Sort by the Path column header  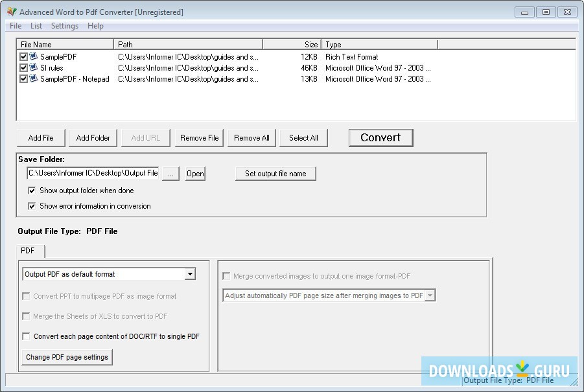[189, 45]
